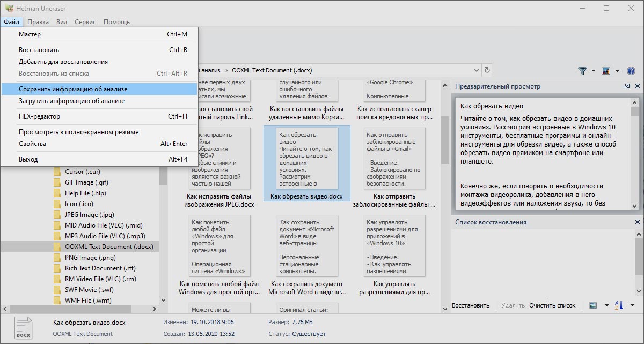Choose Выход from the File menu
Image resolution: width=644 pixels, height=344 pixels.
[x=99, y=159]
